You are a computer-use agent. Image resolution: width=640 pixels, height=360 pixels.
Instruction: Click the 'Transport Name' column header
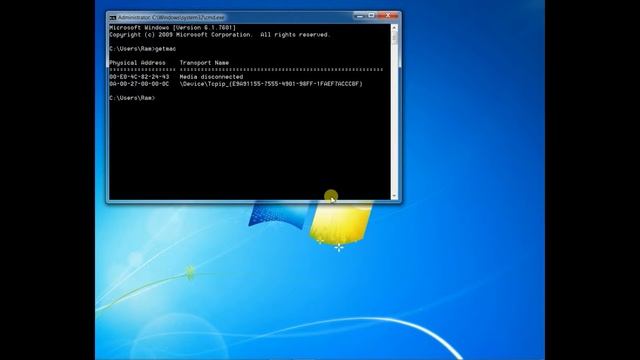pos(204,63)
